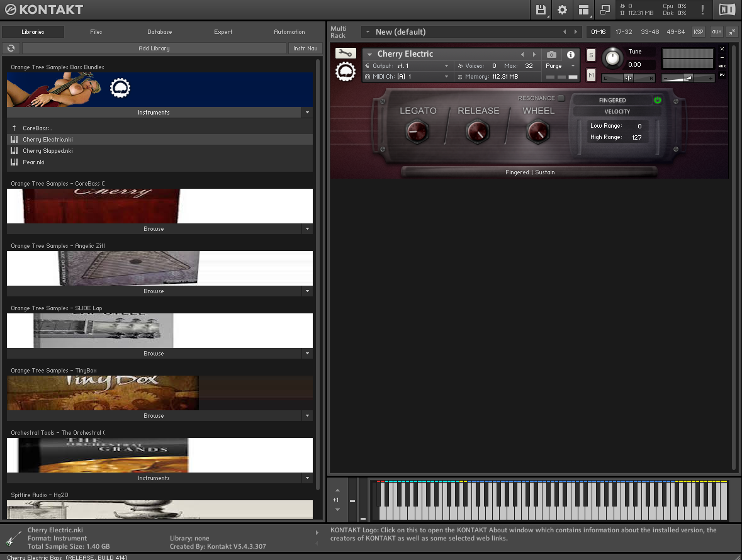Solo the Cherry Electric instrument

pos(591,55)
